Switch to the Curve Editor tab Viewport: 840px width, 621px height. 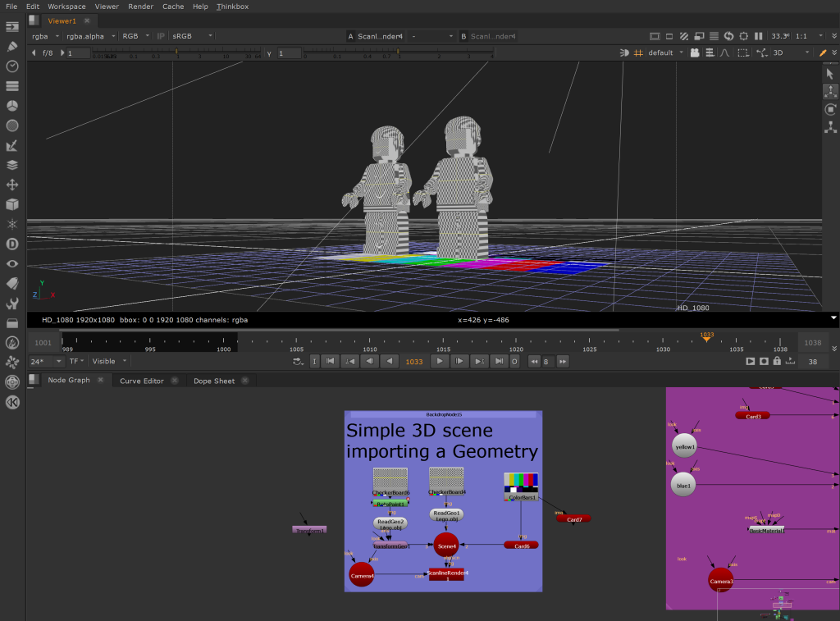click(141, 381)
